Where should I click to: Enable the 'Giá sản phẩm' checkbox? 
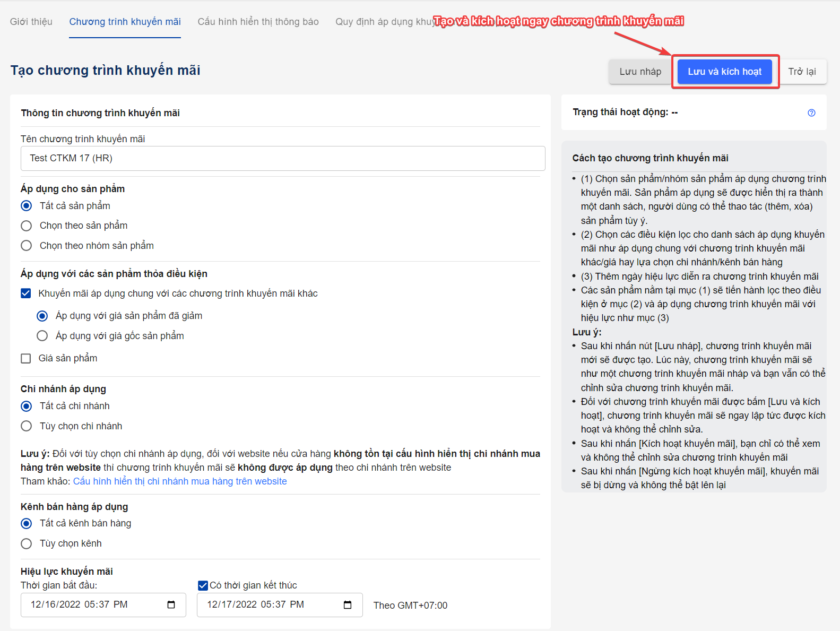(x=25, y=359)
